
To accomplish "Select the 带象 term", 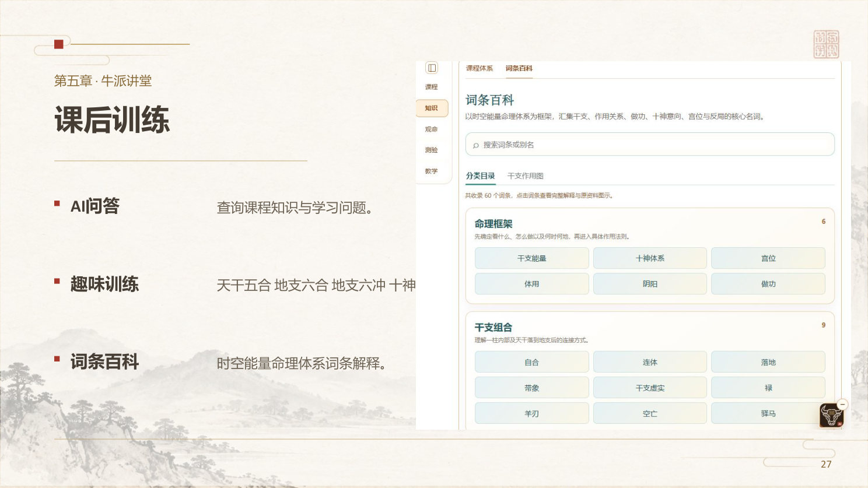I will click(532, 388).
